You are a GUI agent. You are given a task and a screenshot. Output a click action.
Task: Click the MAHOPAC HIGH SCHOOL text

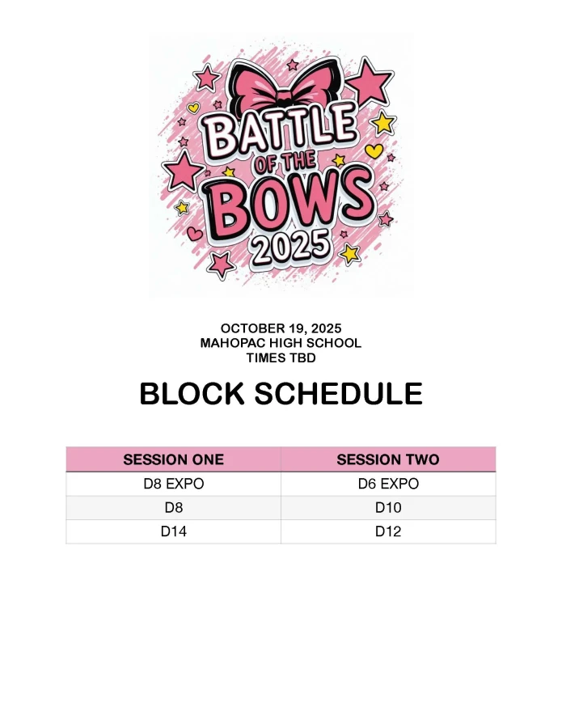(x=281, y=343)
